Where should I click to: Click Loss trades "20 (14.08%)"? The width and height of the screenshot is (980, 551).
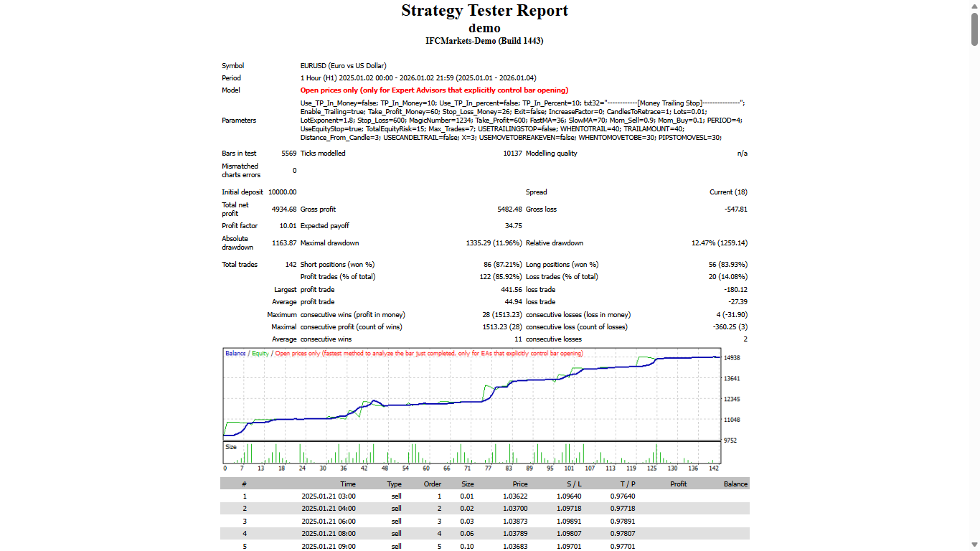(x=728, y=277)
